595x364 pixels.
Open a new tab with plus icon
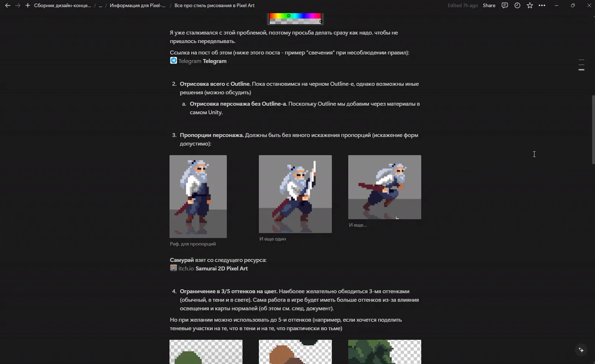[x=28, y=6]
